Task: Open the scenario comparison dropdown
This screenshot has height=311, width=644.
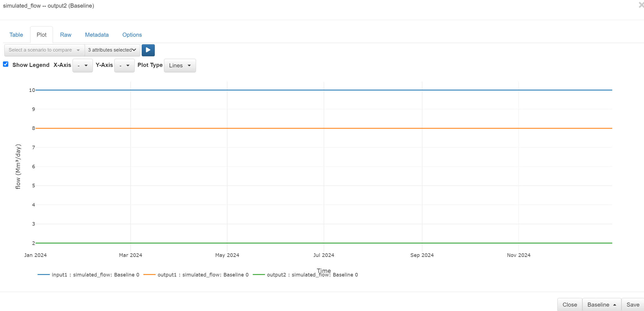Action: pos(44,50)
